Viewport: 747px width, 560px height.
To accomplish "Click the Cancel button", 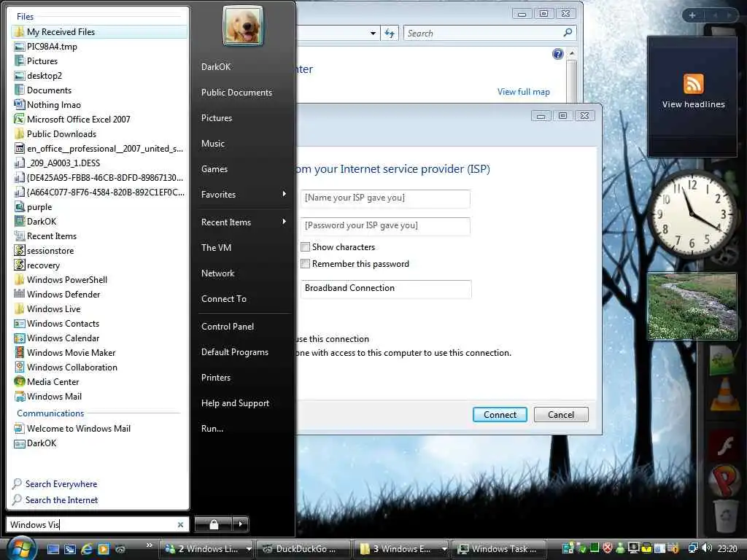I will pos(561,414).
